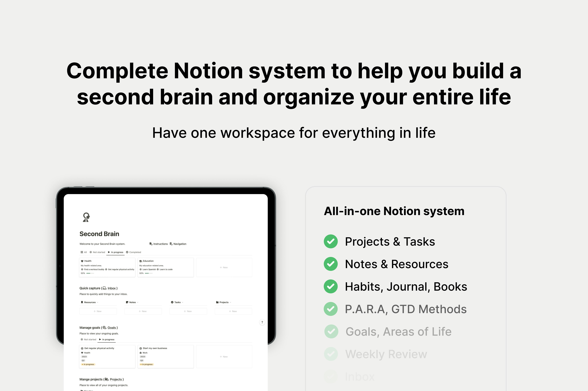Click the Instructions page icon
Image resolution: width=588 pixels, height=391 pixels.
click(x=151, y=244)
